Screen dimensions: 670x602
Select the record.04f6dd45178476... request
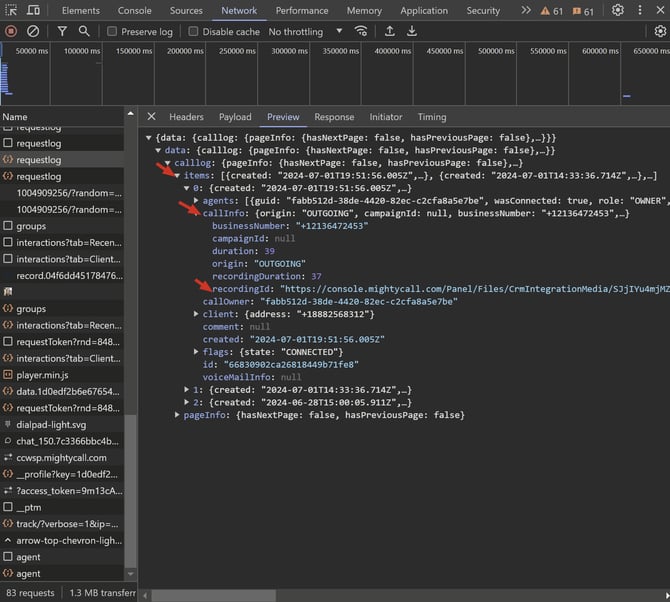(62, 276)
